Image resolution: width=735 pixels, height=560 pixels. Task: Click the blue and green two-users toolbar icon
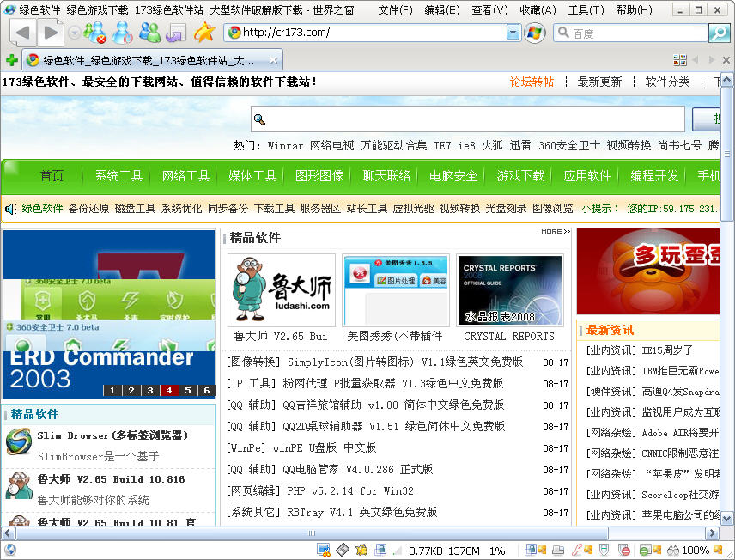click(149, 33)
